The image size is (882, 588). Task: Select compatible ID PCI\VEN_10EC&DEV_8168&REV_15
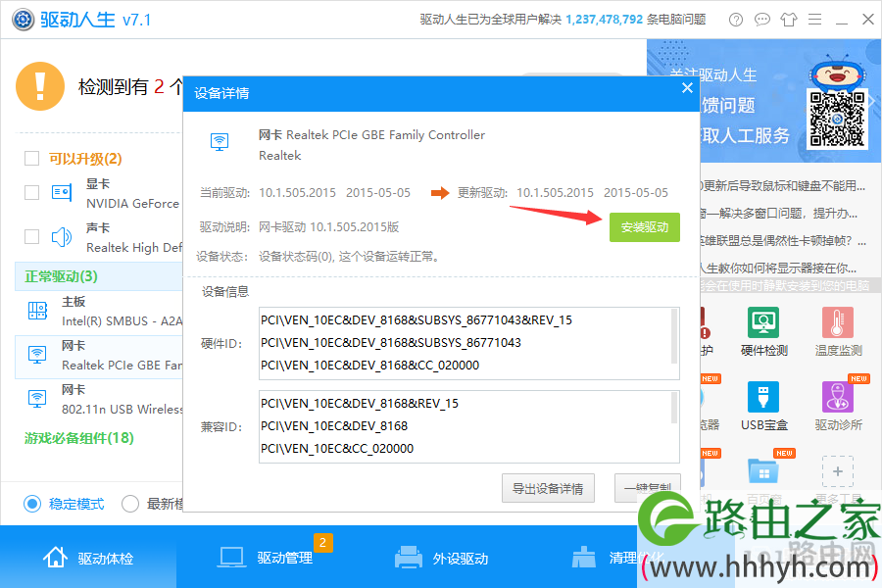360,404
